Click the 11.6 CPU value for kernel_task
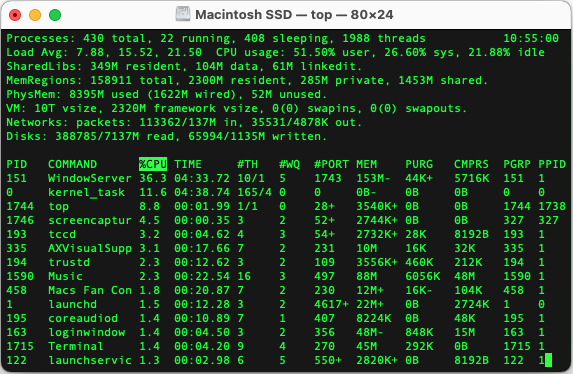The image size is (573, 374). [x=153, y=192]
